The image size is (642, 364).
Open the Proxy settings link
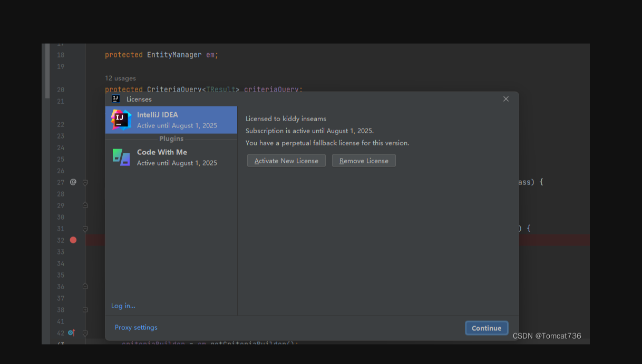click(x=136, y=327)
